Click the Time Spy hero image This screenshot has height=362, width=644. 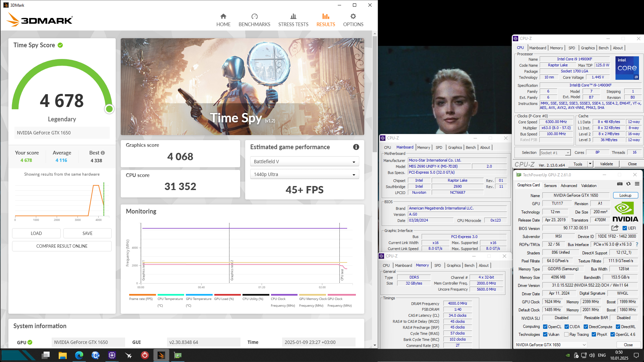[242, 86]
